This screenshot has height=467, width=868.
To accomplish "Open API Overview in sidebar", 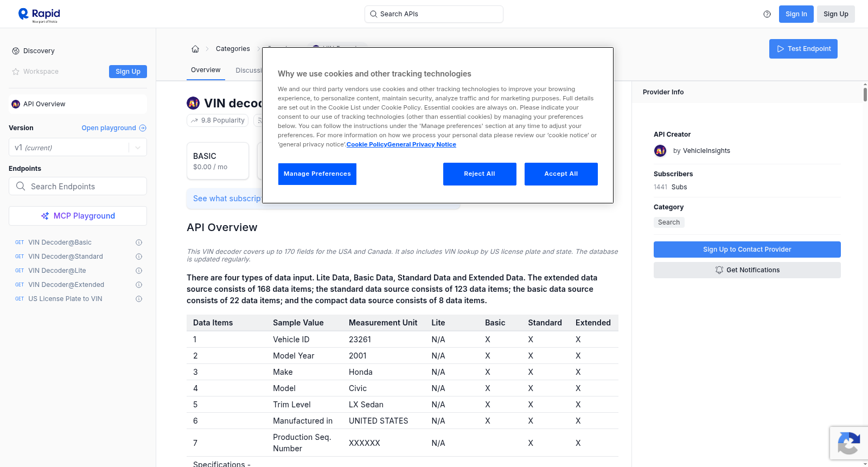I will click(x=78, y=104).
